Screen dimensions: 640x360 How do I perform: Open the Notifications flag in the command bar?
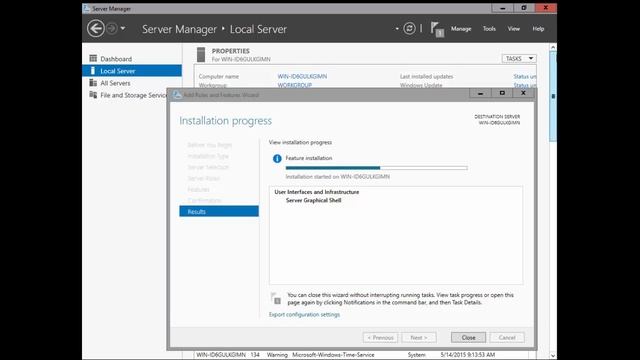[x=437, y=29]
